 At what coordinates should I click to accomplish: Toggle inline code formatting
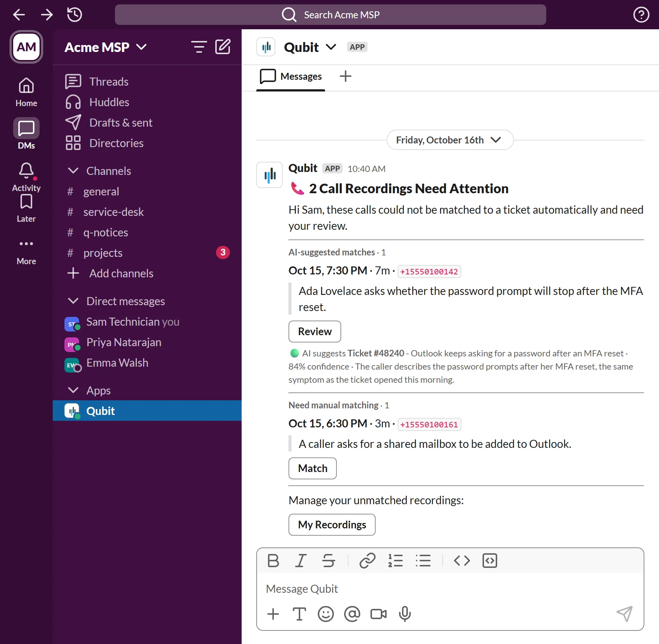tap(462, 561)
